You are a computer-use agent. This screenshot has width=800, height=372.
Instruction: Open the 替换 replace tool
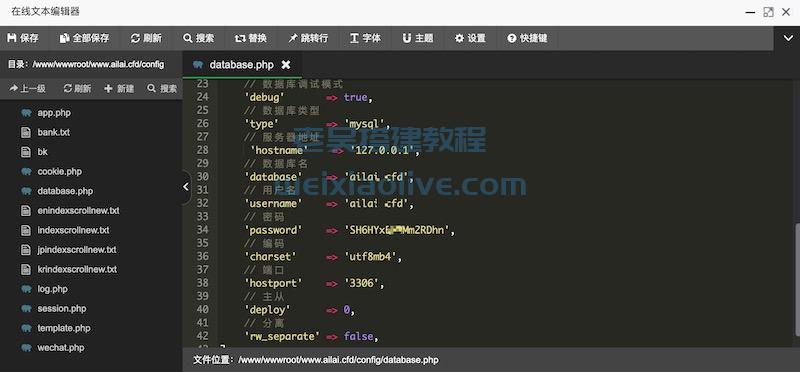coord(251,38)
